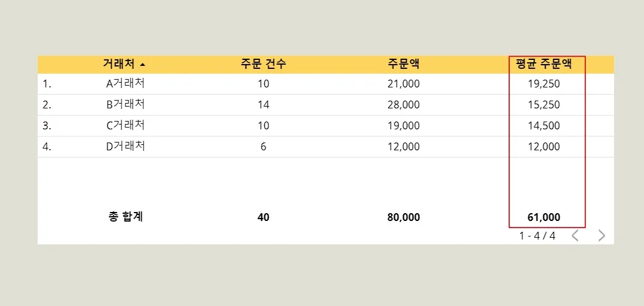Click the 총 합계 row label
Screen dimensions: 644x306
[126, 217]
